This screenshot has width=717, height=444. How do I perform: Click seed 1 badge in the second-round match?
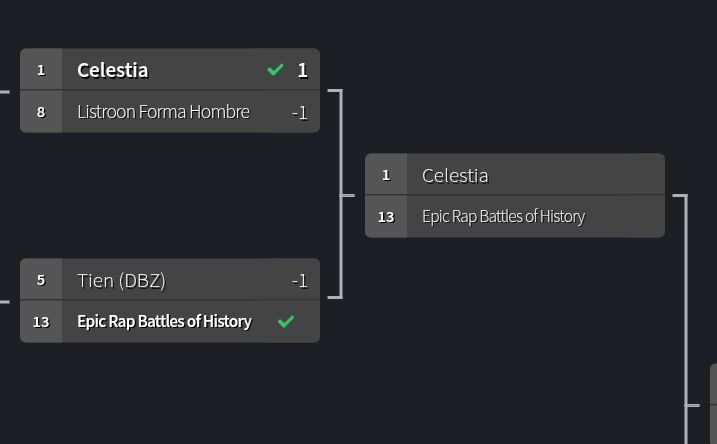point(386,175)
